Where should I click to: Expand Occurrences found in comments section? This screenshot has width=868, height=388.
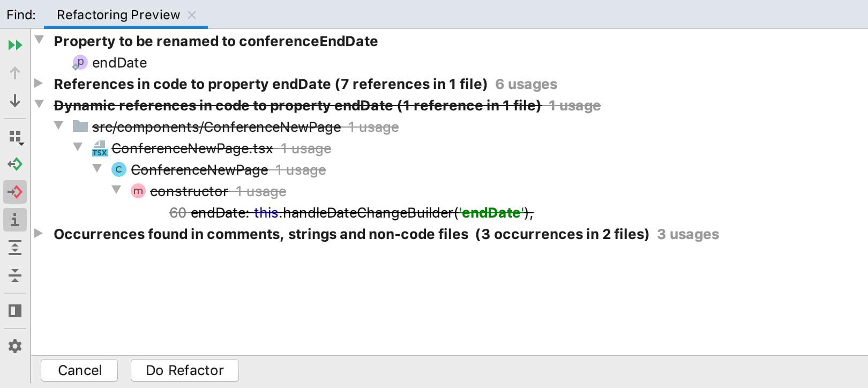39,234
